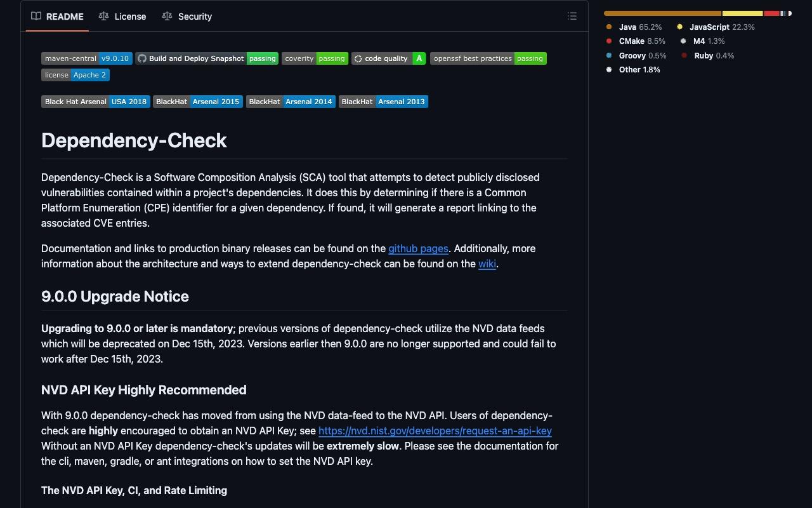Open the license Apache 2 badge
Viewport: 812px width, 508px height.
75,75
